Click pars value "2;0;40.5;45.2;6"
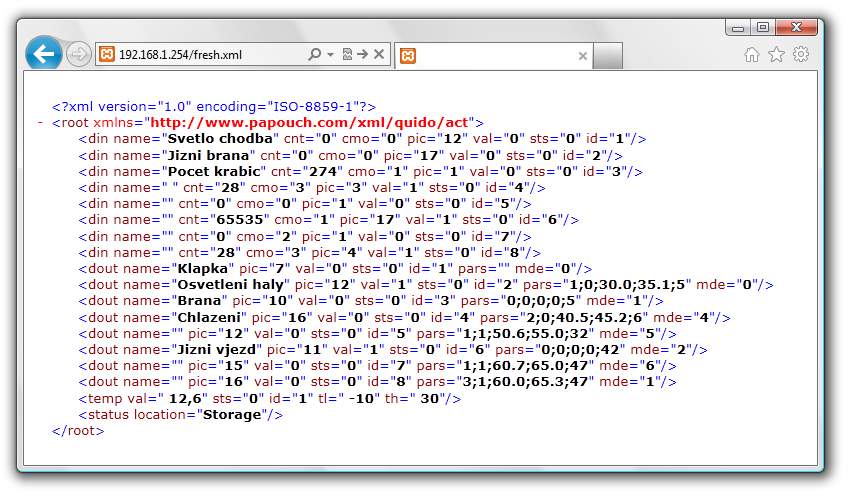Image resolution: width=850 pixels, height=495 pixels. pos(584,317)
